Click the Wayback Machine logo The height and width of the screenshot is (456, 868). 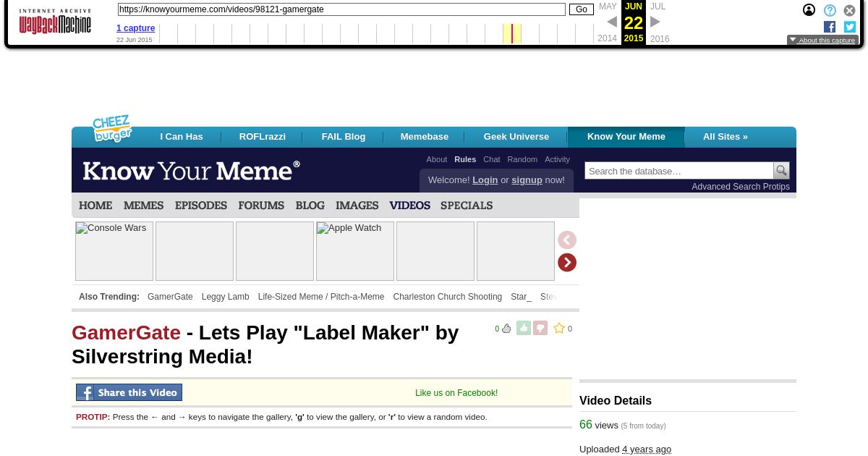point(55,22)
